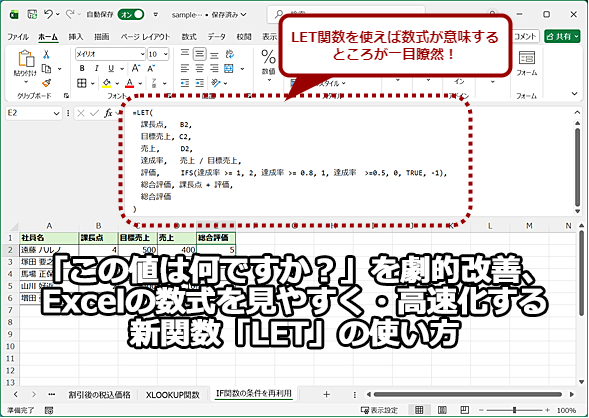
Task: Collapse the ribbon with chevron arrow
Action: tap(574, 94)
